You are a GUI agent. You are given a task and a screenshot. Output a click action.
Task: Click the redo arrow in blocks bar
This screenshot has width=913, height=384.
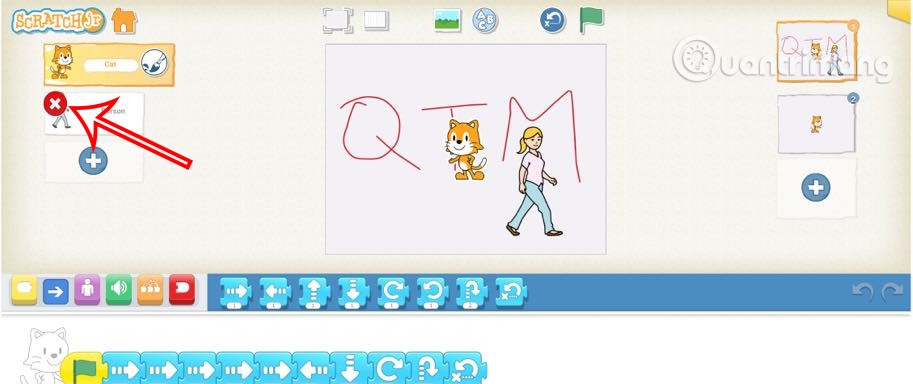891,291
